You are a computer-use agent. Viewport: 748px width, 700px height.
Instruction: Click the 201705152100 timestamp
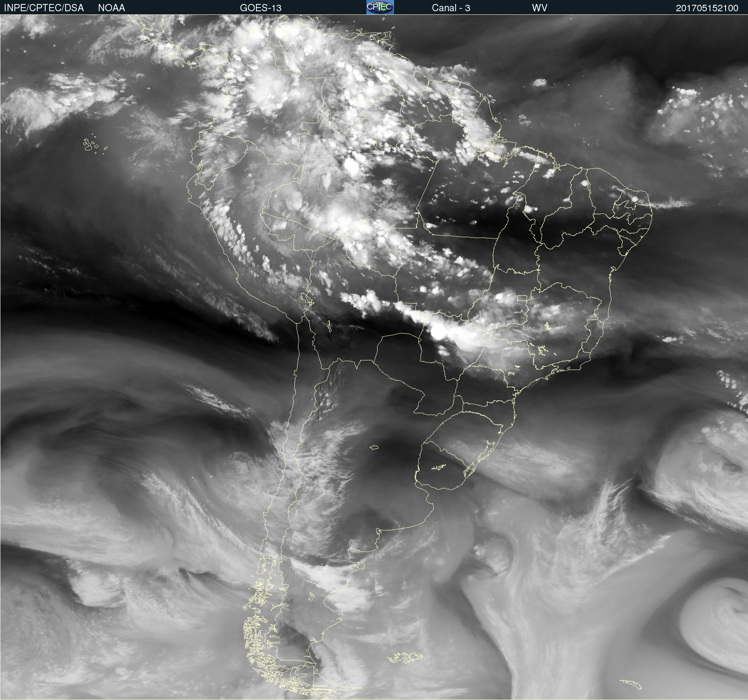pyautogui.click(x=707, y=8)
